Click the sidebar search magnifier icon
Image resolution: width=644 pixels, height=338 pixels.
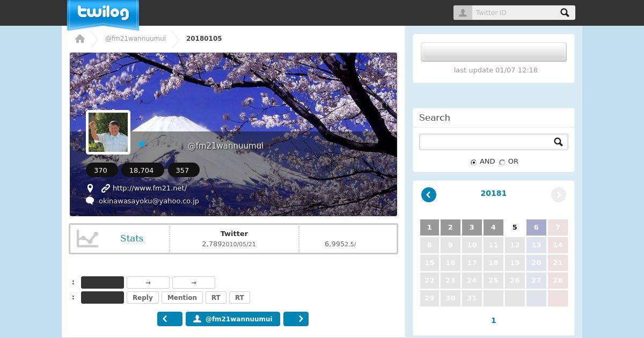[558, 142]
